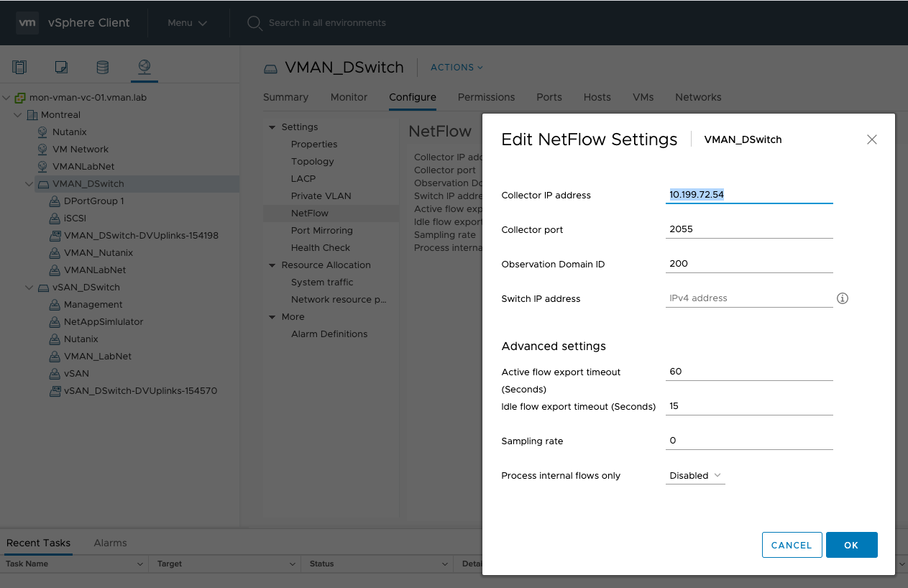Viewport: 908px width, 588px height.
Task: Click the Nutanix network icon under Montreal
Action: coord(42,132)
